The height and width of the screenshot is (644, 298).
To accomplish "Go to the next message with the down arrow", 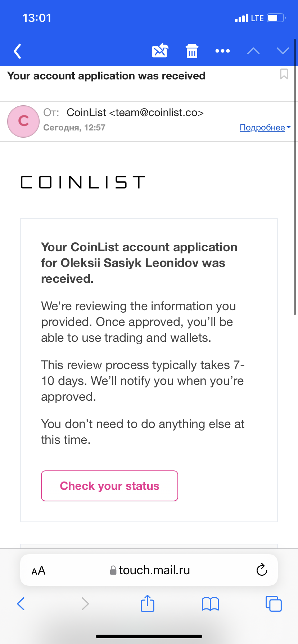I will (x=283, y=51).
